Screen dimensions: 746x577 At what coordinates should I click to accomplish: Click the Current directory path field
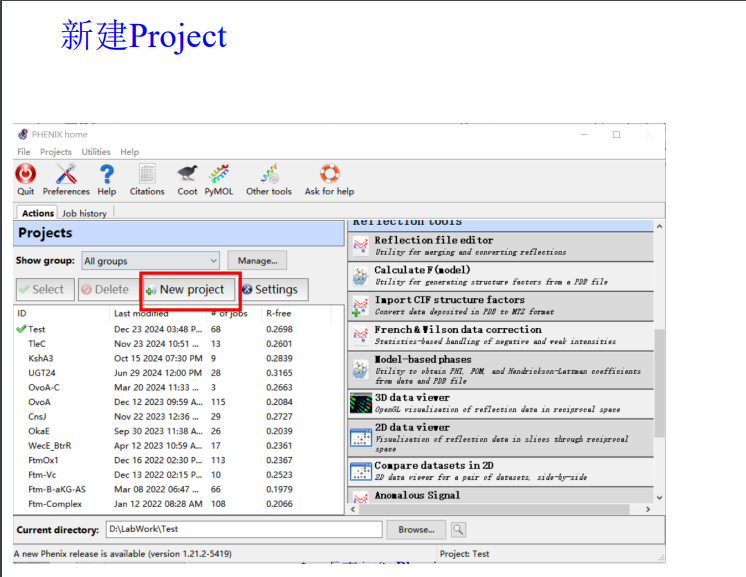point(244,529)
